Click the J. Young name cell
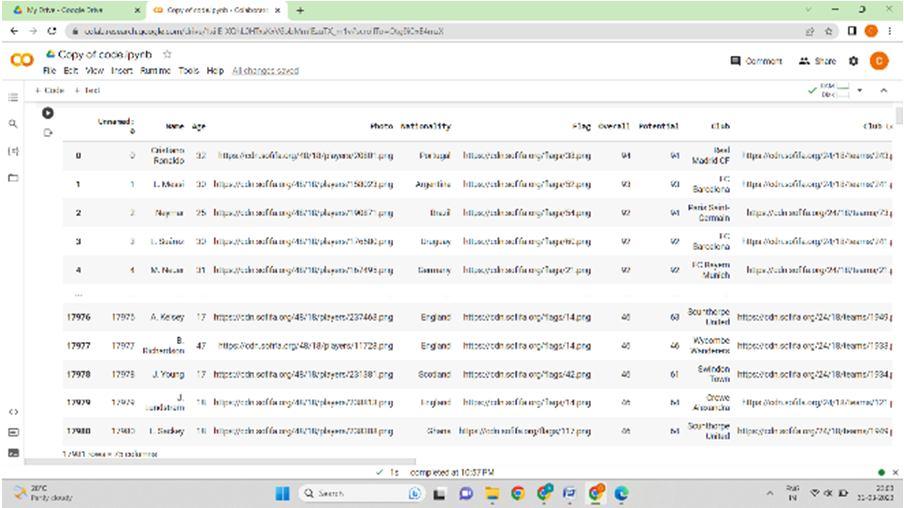This screenshot has width=904, height=508. [169, 374]
